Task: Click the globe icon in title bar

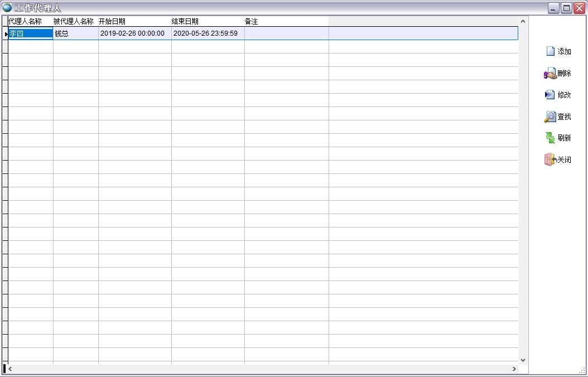Action: 7,8
